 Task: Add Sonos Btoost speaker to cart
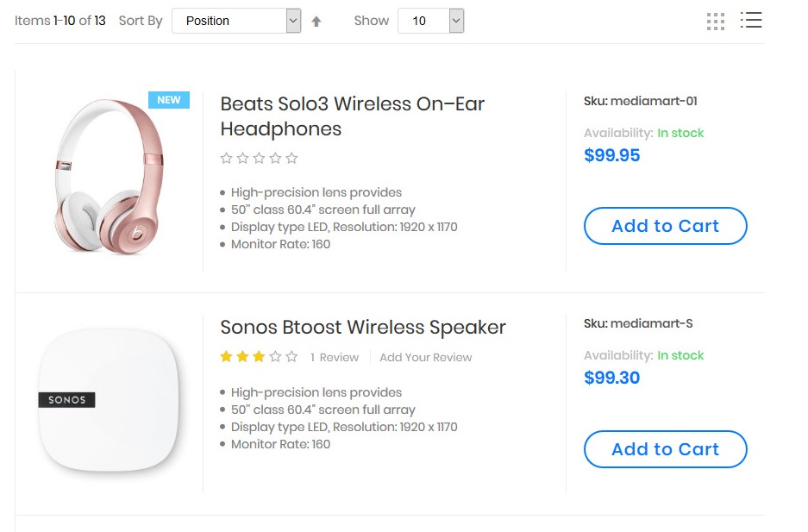(x=665, y=449)
